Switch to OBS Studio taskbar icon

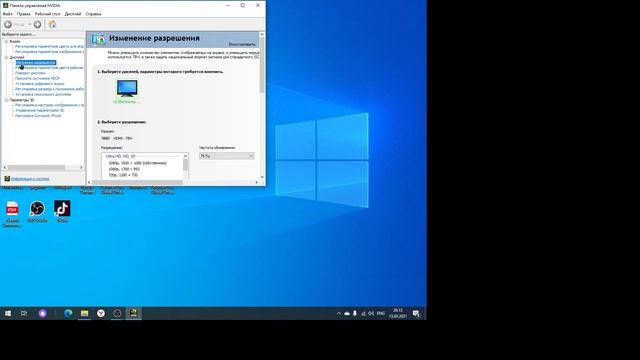(117, 313)
